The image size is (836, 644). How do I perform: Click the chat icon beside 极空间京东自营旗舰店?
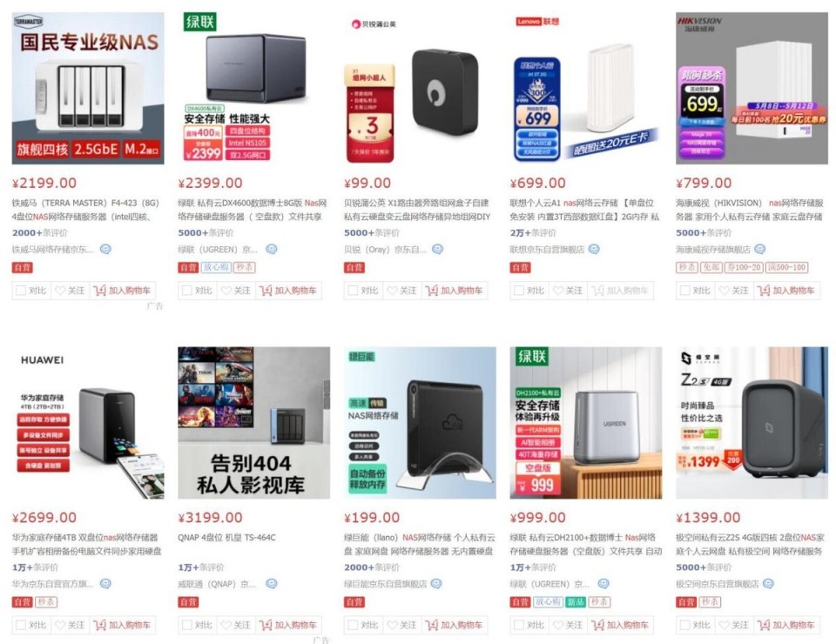point(768,583)
